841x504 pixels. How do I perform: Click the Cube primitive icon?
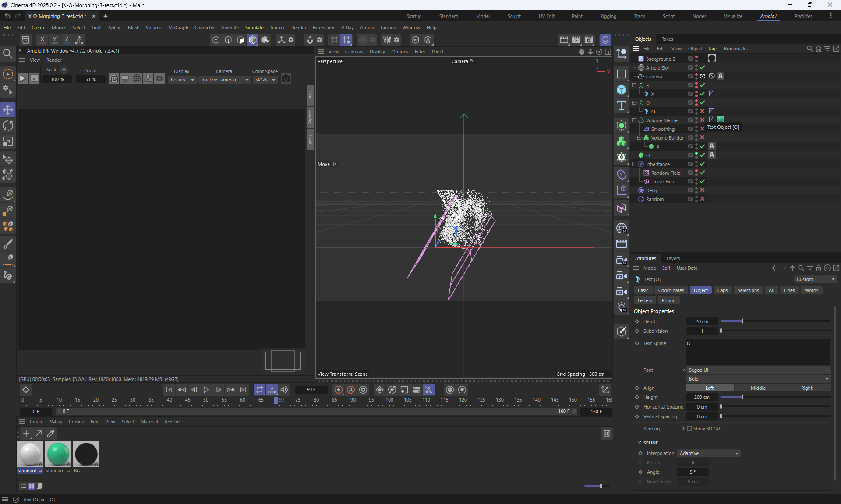click(621, 90)
